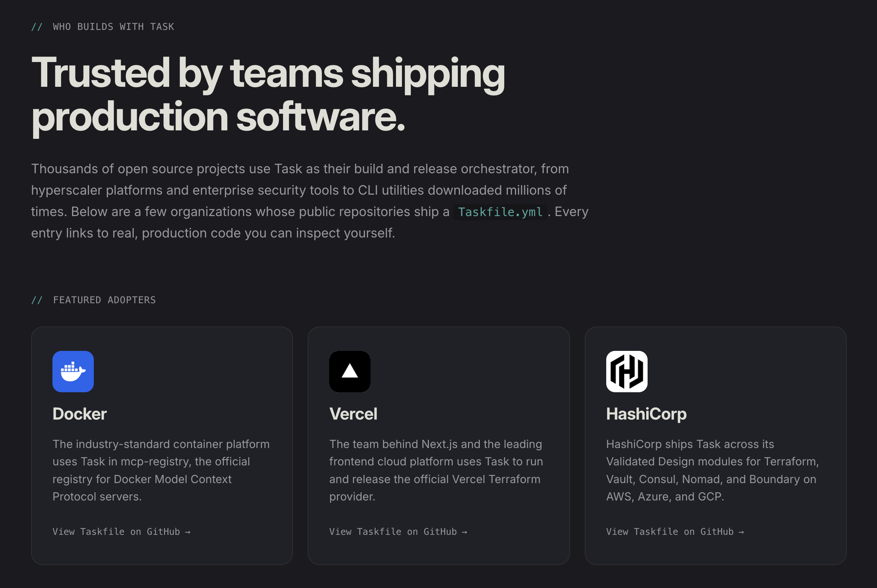Click the Taskfile.yml inline code label
Viewport: 877px width, 588px height.
(x=500, y=212)
